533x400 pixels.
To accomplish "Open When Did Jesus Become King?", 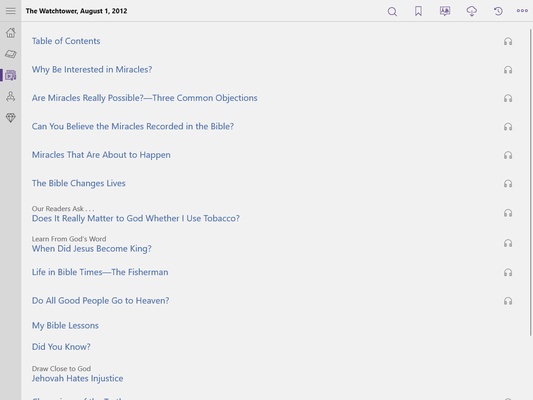I will (92, 249).
